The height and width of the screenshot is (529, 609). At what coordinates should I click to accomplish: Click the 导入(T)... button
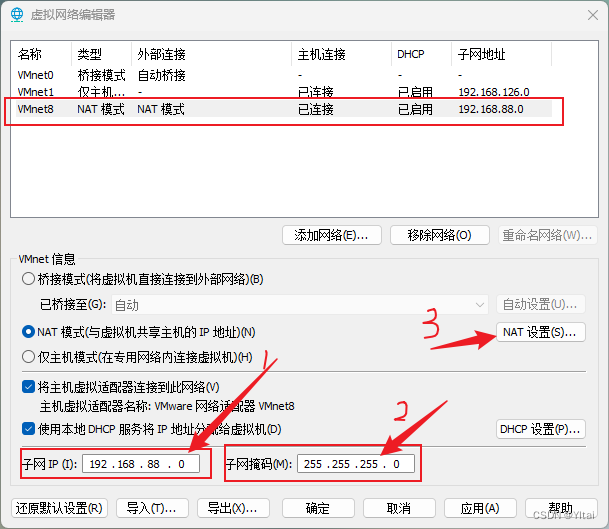152,508
